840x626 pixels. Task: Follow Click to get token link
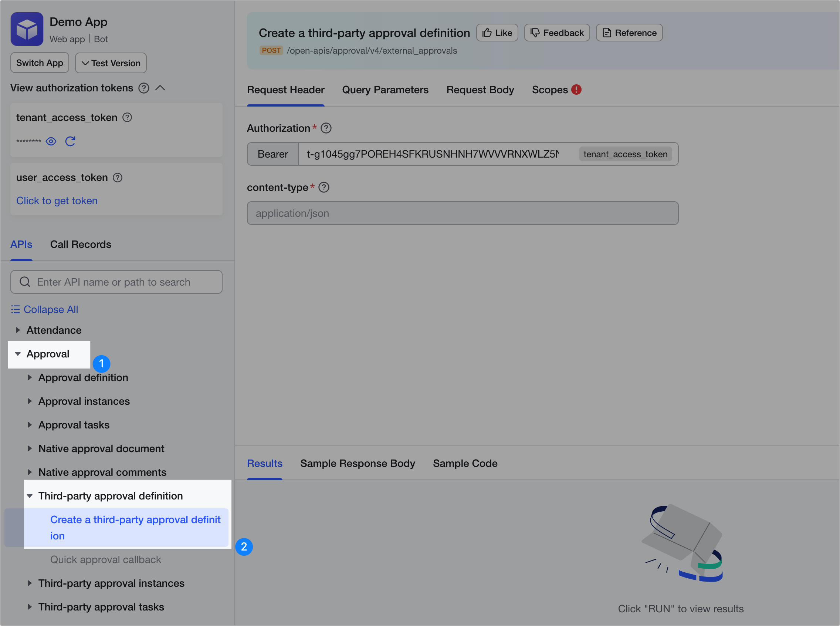pyautogui.click(x=57, y=201)
